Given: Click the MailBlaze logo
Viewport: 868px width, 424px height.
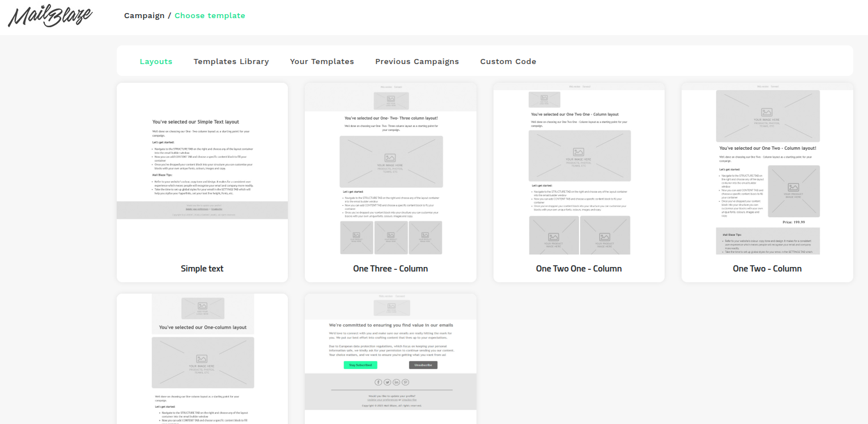Looking at the screenshot, I should (50, 16).
